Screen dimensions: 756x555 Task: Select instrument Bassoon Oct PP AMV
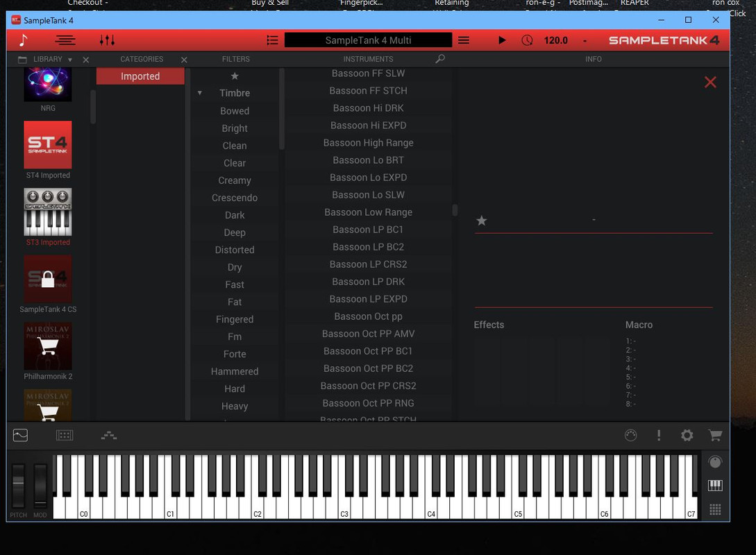click(369, 334)
